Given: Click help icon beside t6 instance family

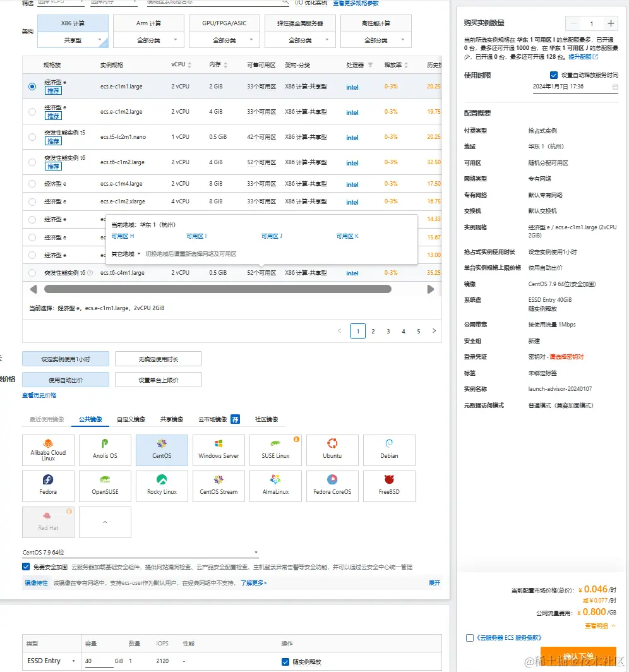Looking at the screenshot, I should 90,273.
